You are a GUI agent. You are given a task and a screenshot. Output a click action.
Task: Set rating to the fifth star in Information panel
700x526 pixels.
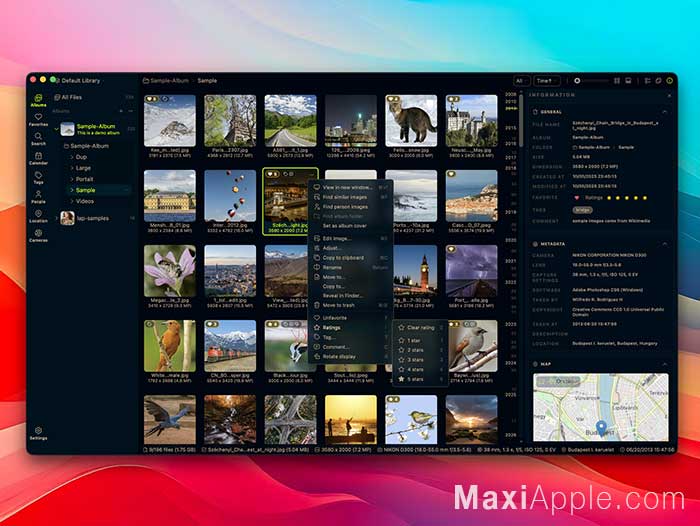click(x=645, y=197)
